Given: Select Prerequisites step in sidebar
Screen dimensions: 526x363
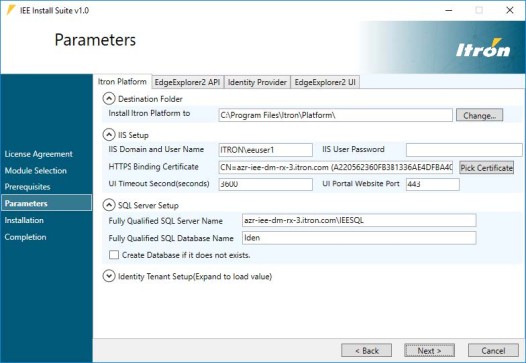Looking at the screenshot, I should (28, 187).
